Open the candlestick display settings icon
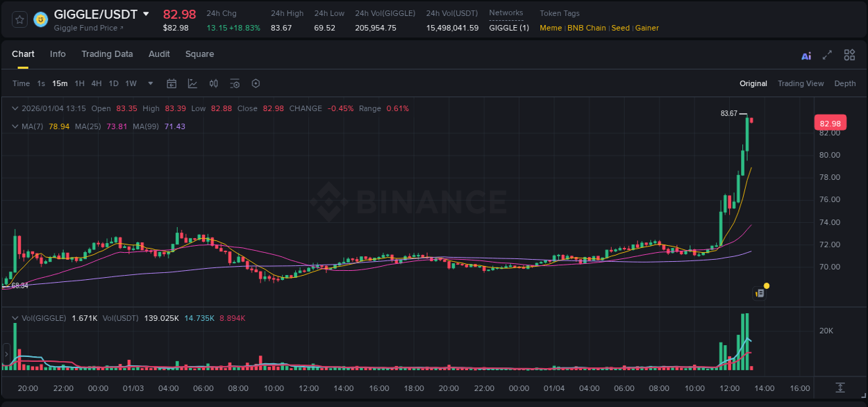The width and height of the screenshot is (868, 407). [213, 83]
